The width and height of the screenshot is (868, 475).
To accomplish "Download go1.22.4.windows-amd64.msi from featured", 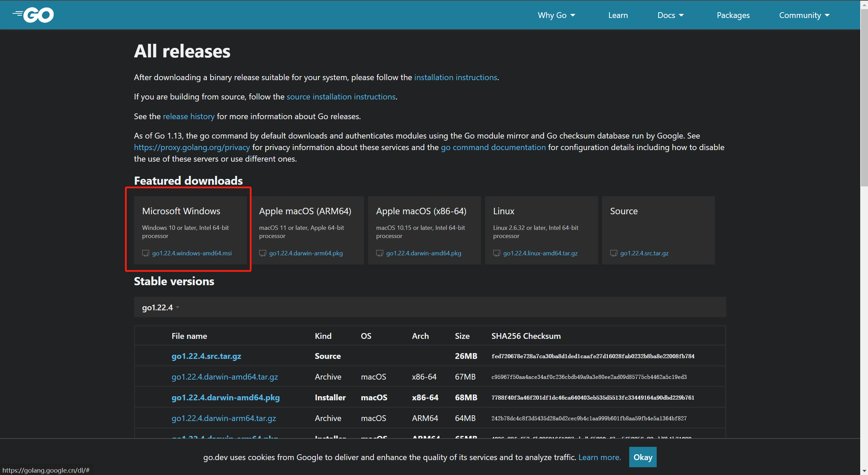I will 192,253.
